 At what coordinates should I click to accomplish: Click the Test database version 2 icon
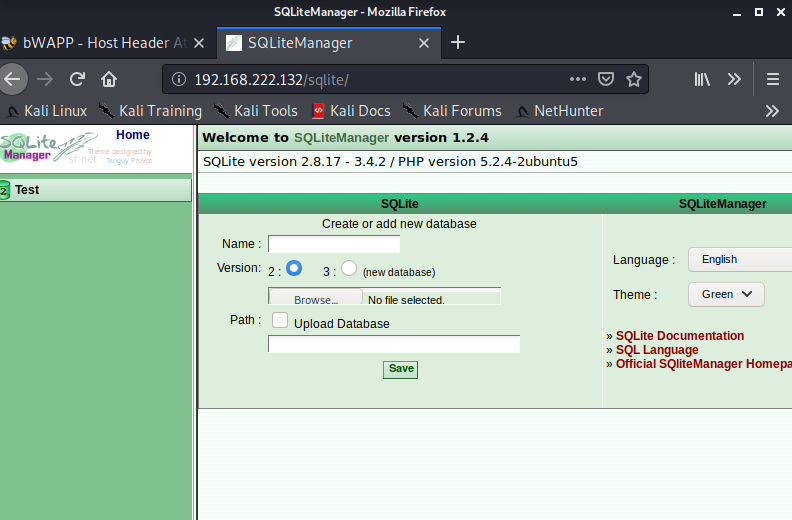[5, 191]
